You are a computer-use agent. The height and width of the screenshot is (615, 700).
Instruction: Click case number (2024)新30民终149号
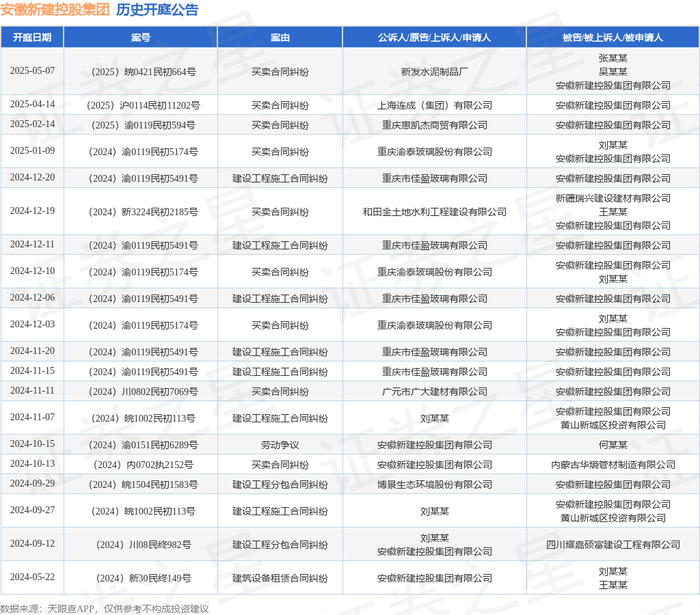[144, 578]
